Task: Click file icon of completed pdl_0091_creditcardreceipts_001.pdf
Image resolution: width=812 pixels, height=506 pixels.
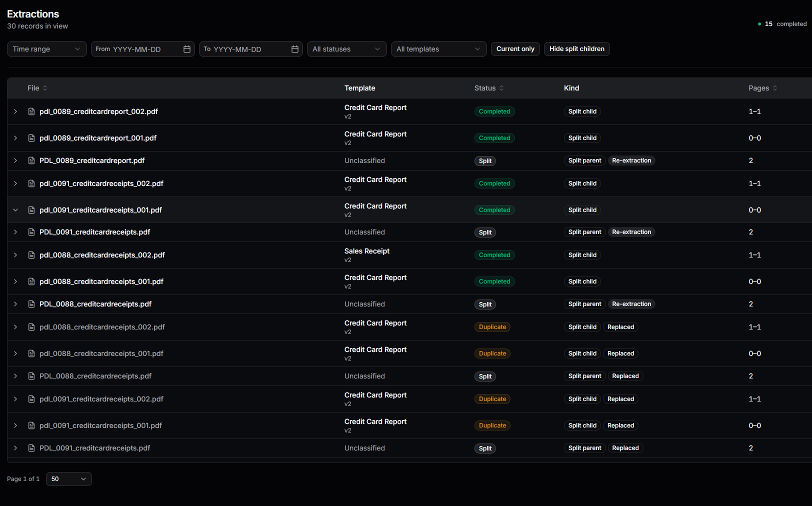Action: pyautogui.click(x=31, y=210)
